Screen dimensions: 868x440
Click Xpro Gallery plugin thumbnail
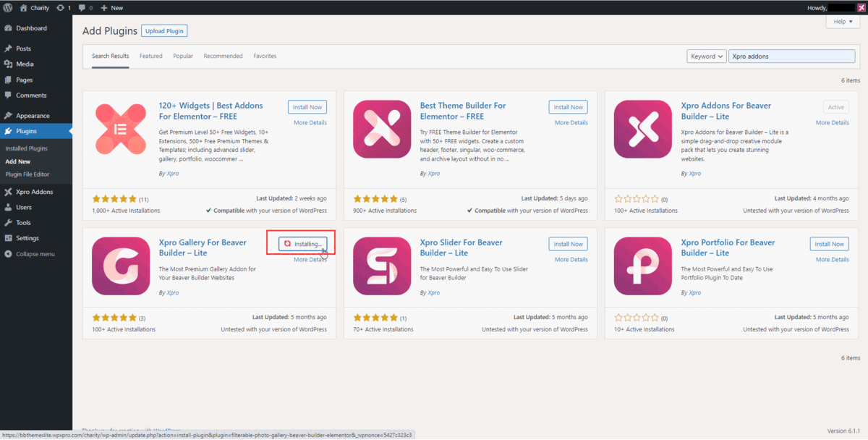coord(121,266)
